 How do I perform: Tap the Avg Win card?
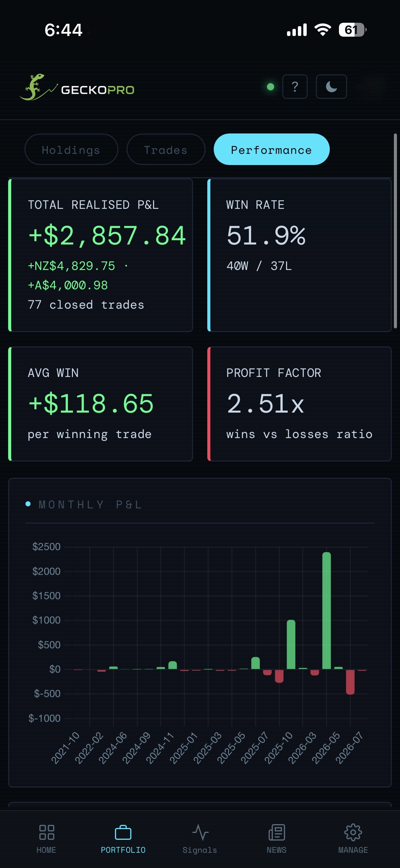tap(101, 404)
